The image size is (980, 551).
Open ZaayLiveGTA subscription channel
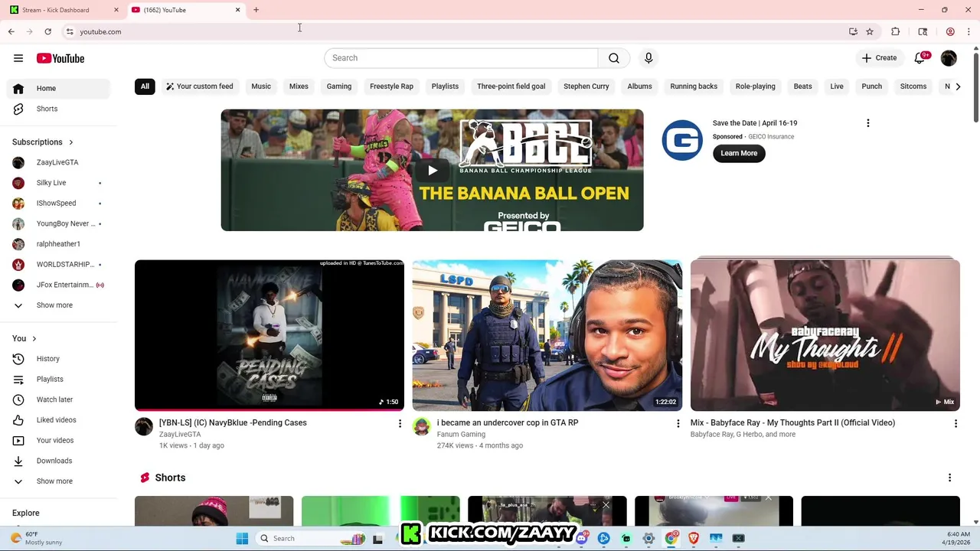(x=57, y=162)
